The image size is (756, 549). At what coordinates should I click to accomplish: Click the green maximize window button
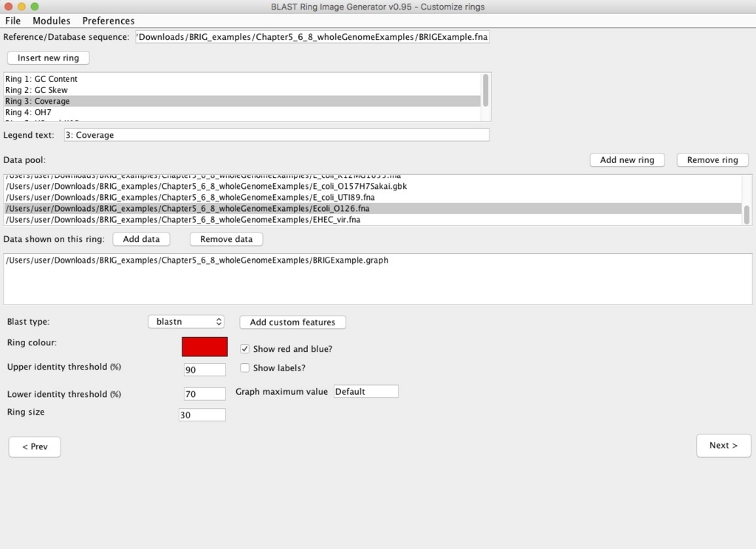35,7
